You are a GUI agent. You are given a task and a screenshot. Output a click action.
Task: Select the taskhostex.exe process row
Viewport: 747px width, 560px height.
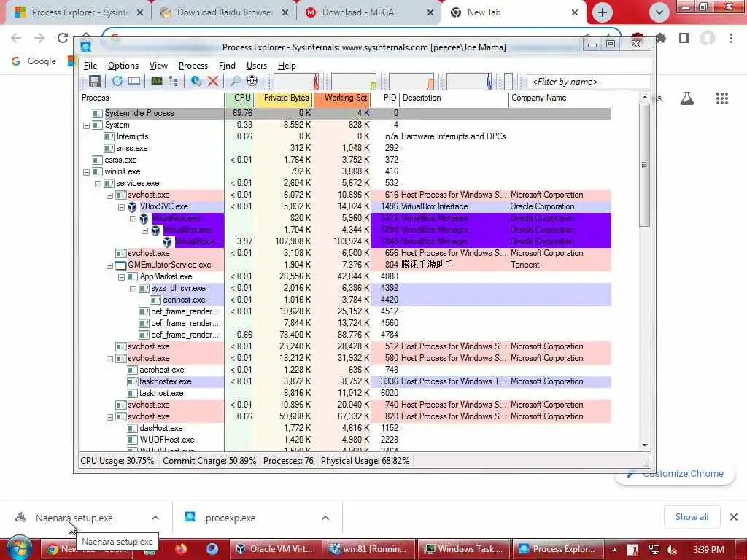pos(345,382)
